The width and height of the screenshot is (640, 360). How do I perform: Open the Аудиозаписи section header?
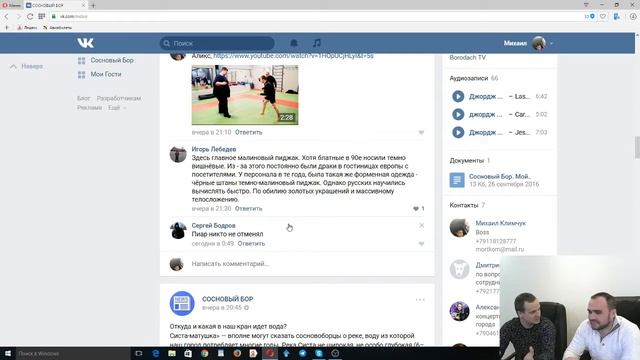pos(469,78)
